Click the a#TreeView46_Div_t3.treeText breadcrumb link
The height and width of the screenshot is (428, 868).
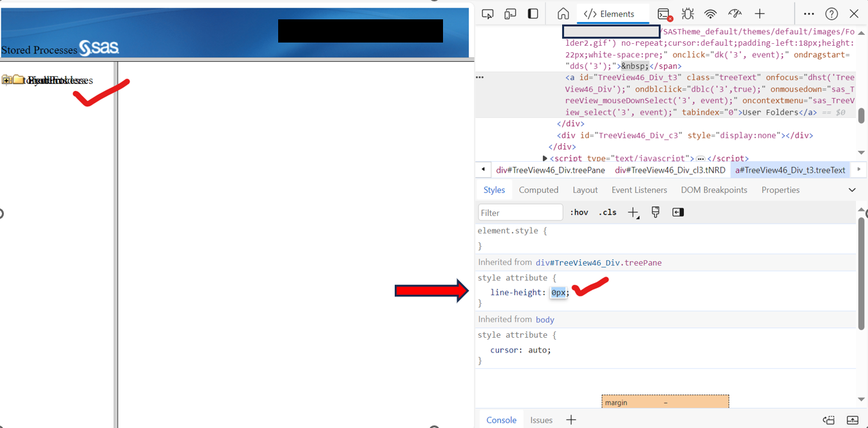(x=790, y=170)
